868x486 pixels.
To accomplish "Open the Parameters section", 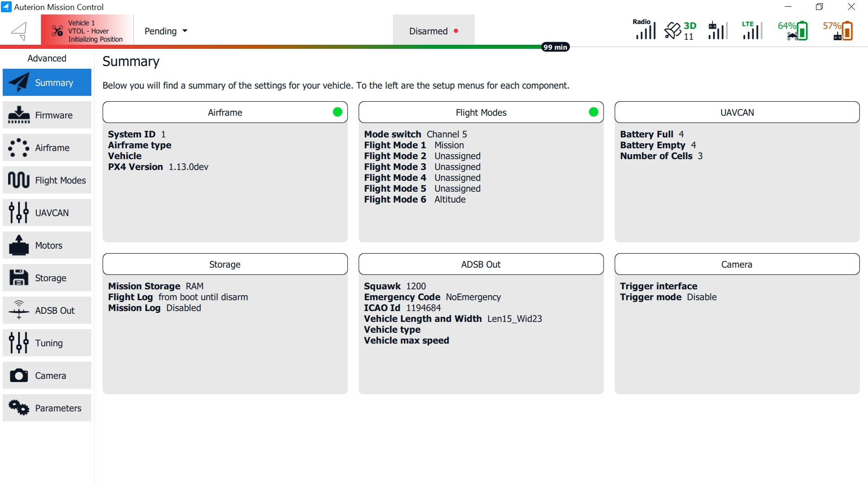I will (x=47, y=408).
